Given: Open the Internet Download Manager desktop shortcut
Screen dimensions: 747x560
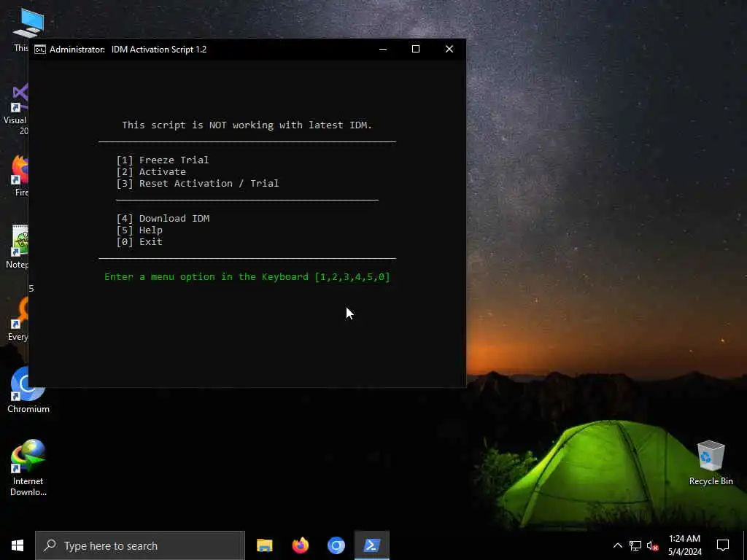Looking at the screenshot, I should click(28, 467).
